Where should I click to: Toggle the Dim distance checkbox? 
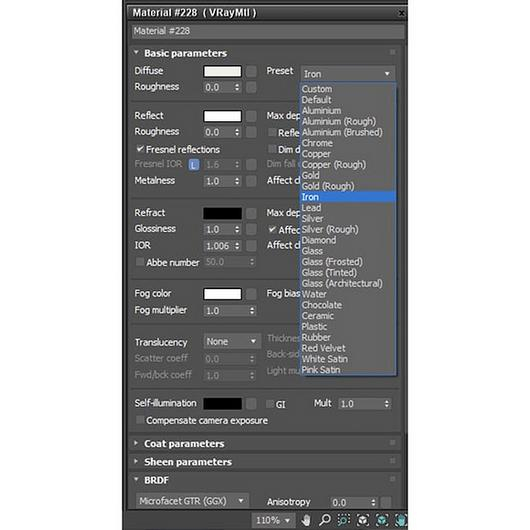pyautogui.click(x=271, y=149)
